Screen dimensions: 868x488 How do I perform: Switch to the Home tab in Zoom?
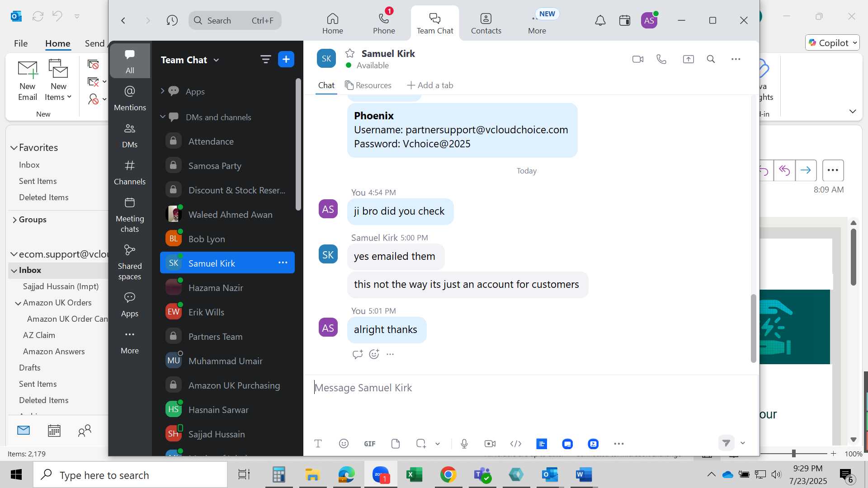point(332,23)
